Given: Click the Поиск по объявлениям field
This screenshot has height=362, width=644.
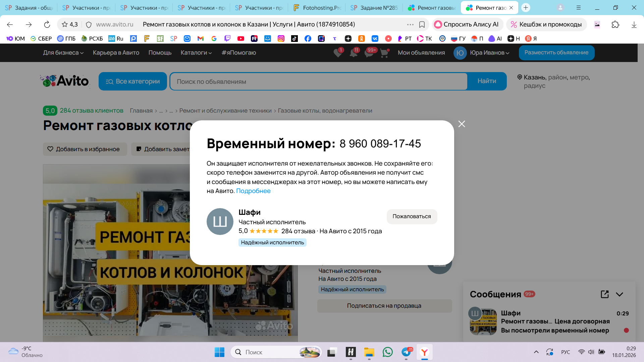Looking at the screenshot, I should point(318,81).
